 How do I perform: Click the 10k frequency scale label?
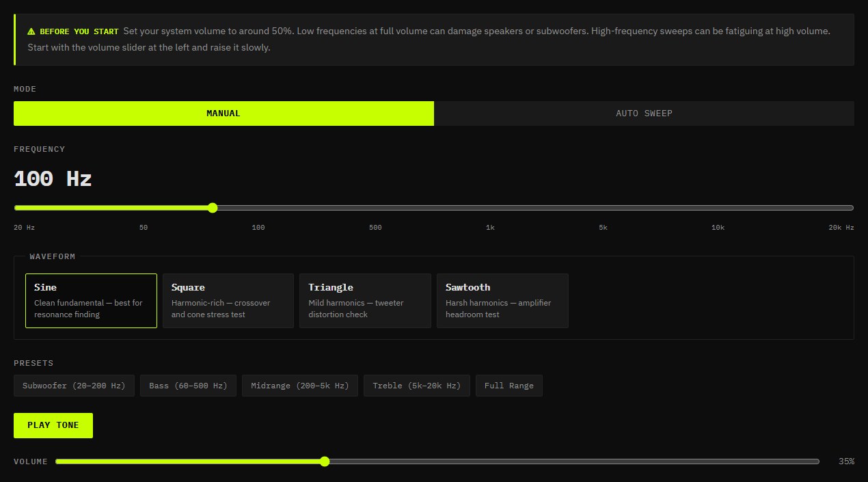[718, 227]
